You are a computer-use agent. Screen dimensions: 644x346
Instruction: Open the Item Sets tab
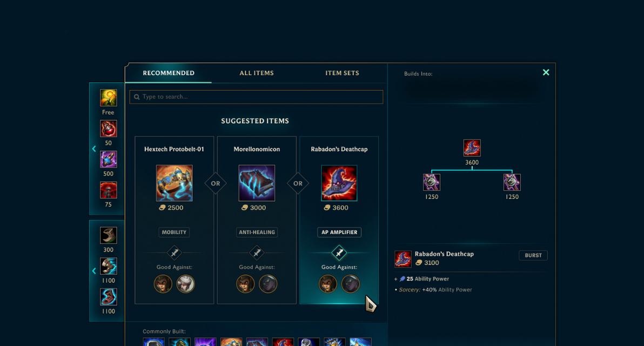click(342, 73)
